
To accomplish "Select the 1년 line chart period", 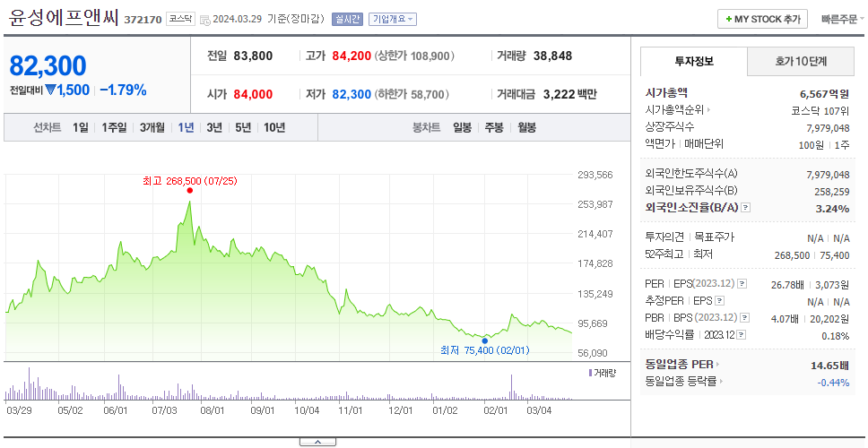I will pos(186,128).
